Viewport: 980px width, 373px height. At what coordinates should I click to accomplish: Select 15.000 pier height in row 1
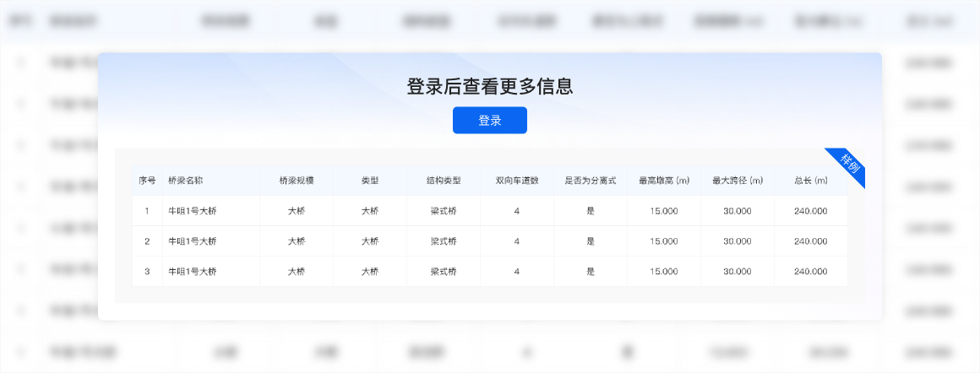[664, 211]
